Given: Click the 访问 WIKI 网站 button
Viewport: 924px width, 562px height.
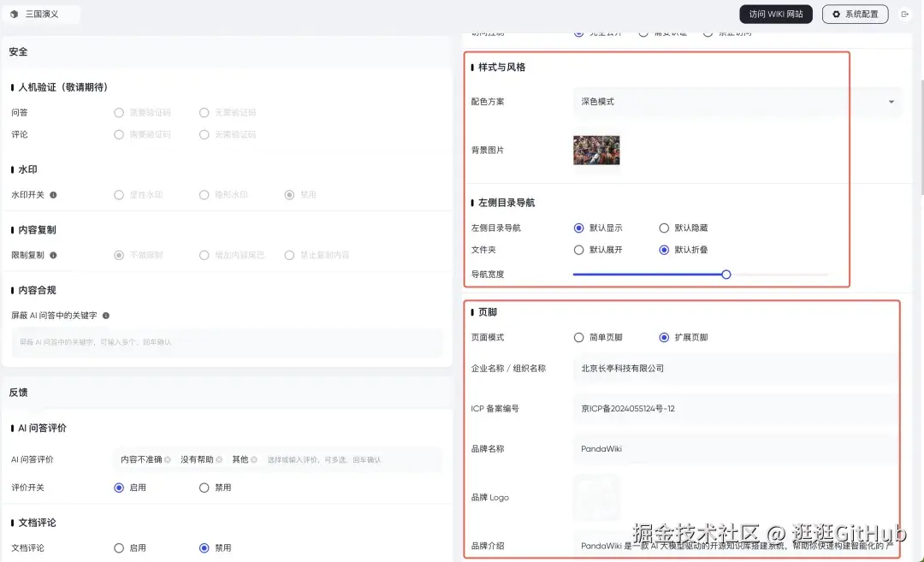Looking at the screenshot, I should pos(776,14).
